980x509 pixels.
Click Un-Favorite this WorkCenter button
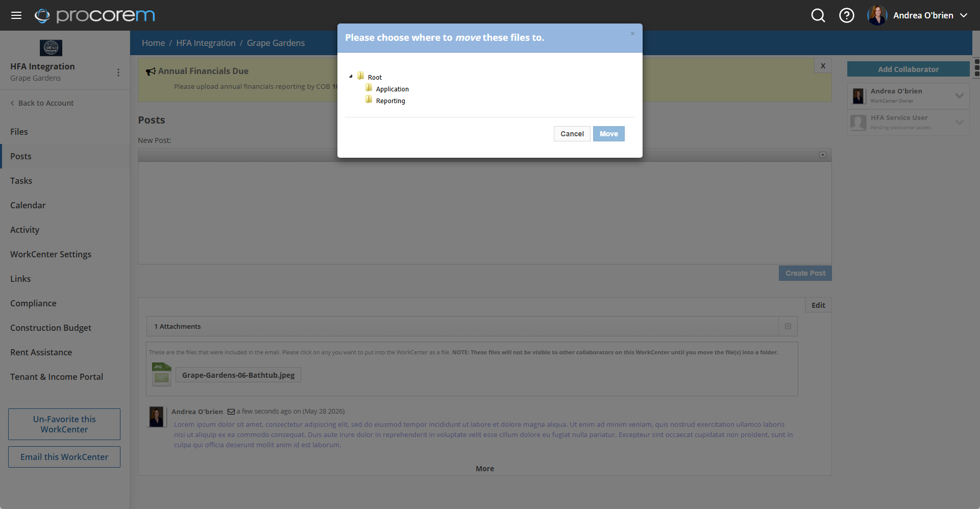pos(64,424)
